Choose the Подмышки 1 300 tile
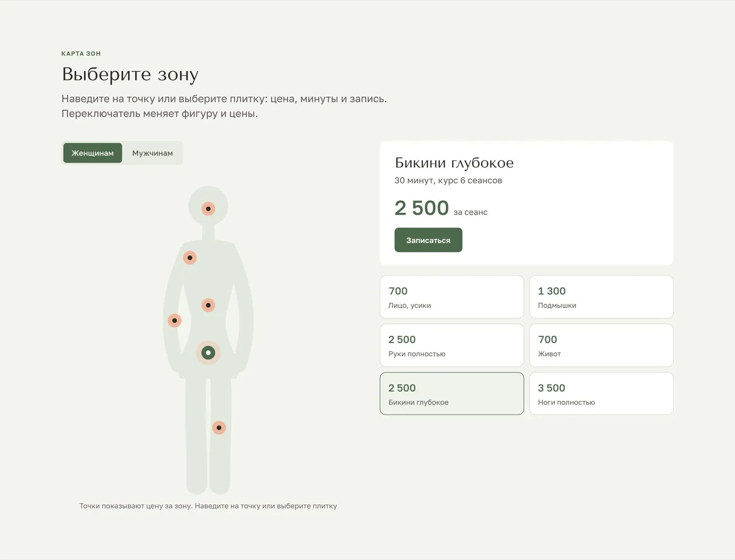 coord(601,297)
